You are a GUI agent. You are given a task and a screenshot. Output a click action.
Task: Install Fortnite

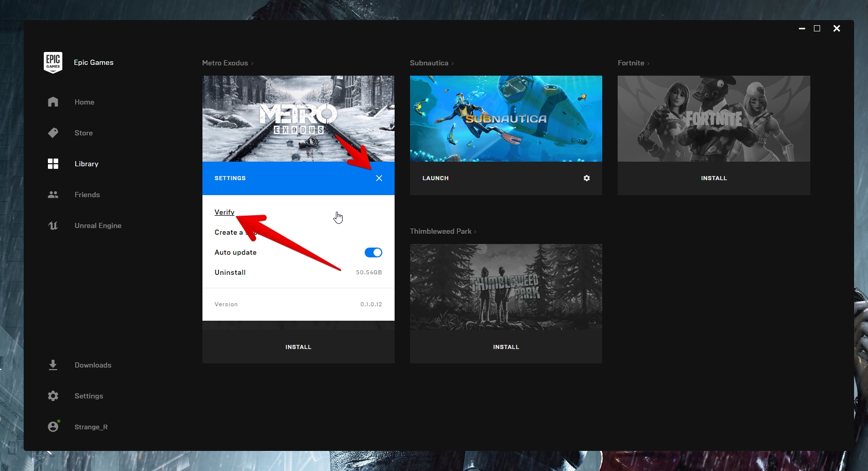point(714,178)
